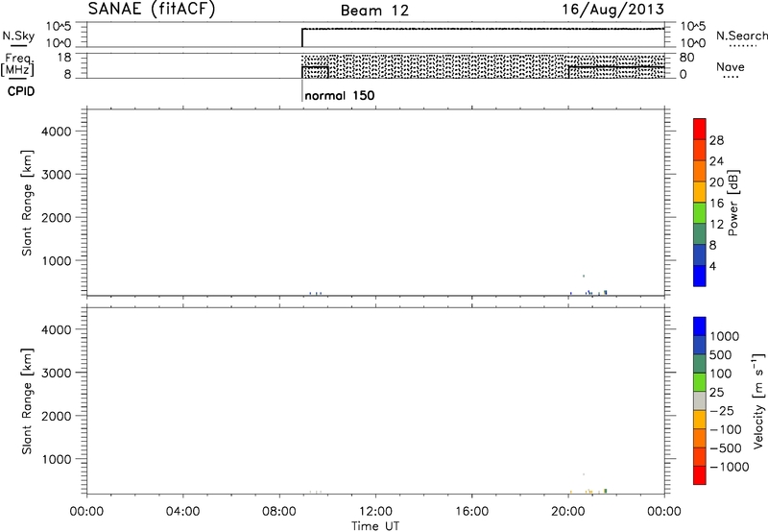The width and height of the screenshot is (768, 532).
Task: Click the Power [dB] colorbar title
Action: (x=732, y=203)
